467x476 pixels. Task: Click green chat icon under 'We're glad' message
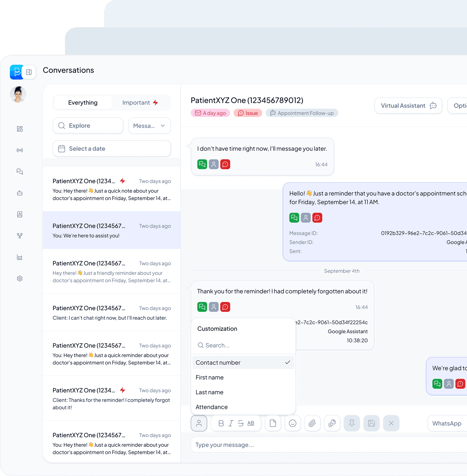437,384
